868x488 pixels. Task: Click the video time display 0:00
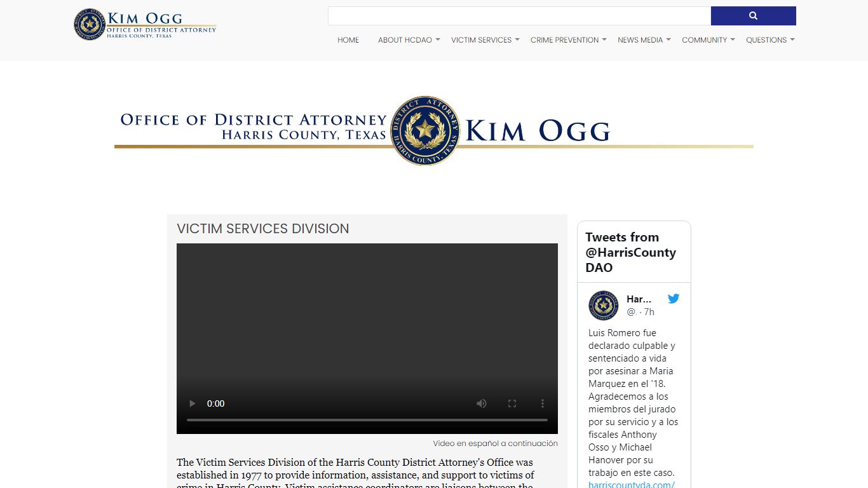[x=216, y=403]
